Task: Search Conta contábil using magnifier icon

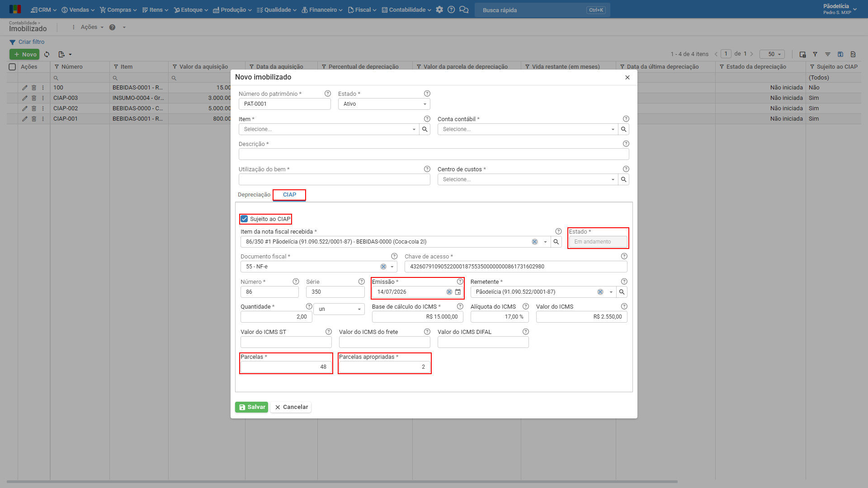Action: (x=624, y=129)
